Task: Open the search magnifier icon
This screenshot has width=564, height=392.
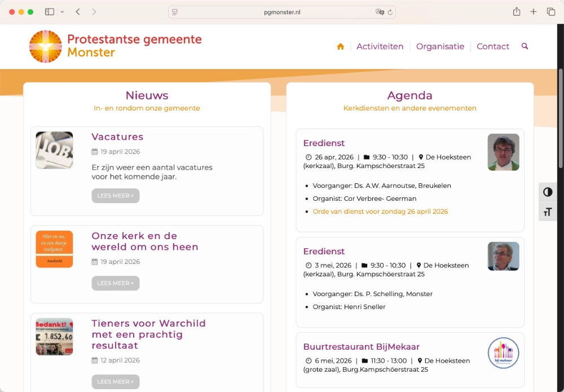Action: [x=525, y=46]
